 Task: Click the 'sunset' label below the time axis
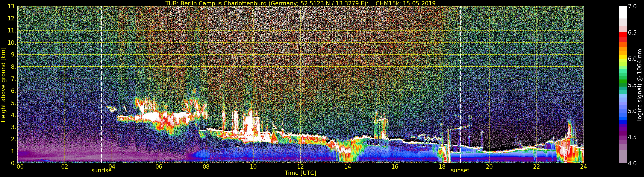(460, 171)
